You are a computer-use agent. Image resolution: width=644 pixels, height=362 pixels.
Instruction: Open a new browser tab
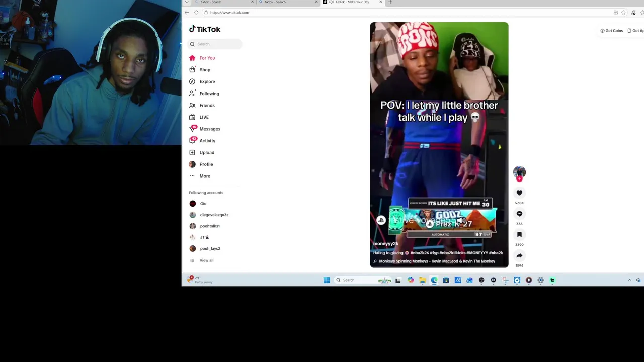click(x=390, y=2)
